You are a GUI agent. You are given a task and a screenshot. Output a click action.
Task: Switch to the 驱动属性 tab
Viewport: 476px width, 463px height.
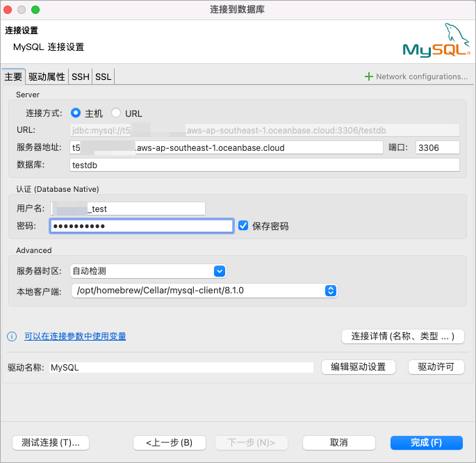[x=47, y=76]
